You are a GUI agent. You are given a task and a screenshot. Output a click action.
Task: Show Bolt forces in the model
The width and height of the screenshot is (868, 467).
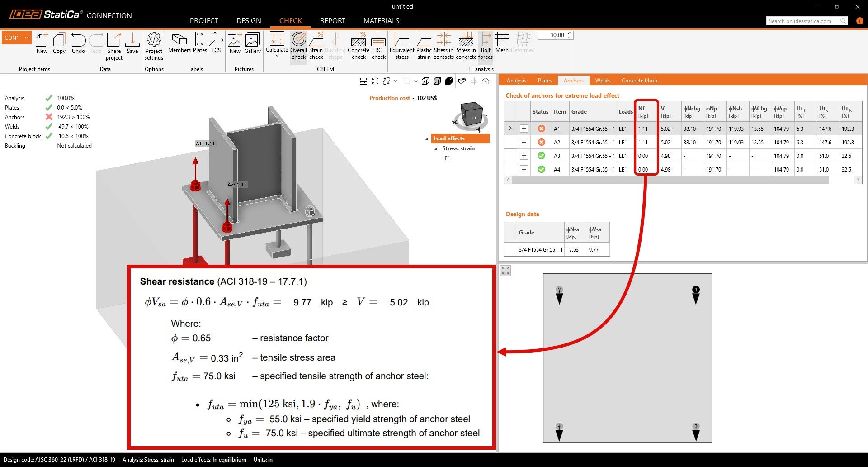(x=485, y=45)
